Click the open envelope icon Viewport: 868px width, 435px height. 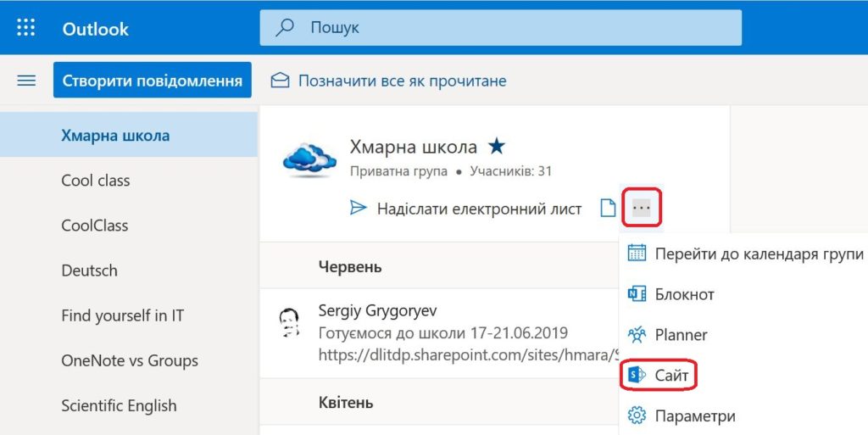tap(280, 81)
